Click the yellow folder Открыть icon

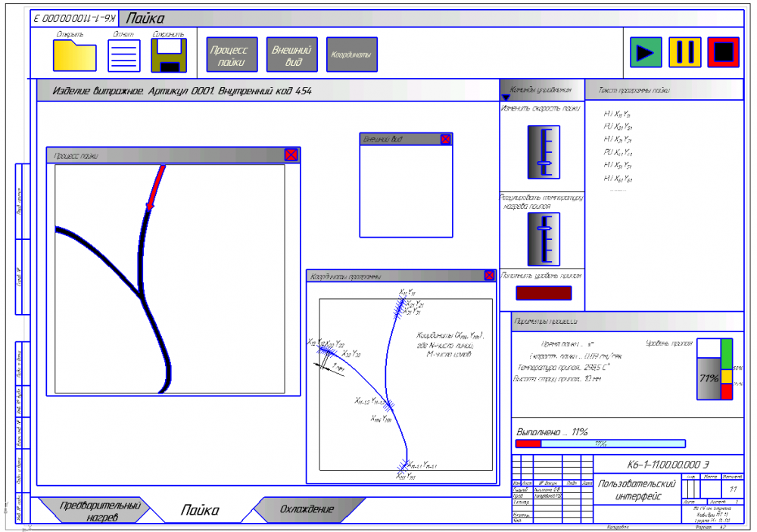click(74, 55)
